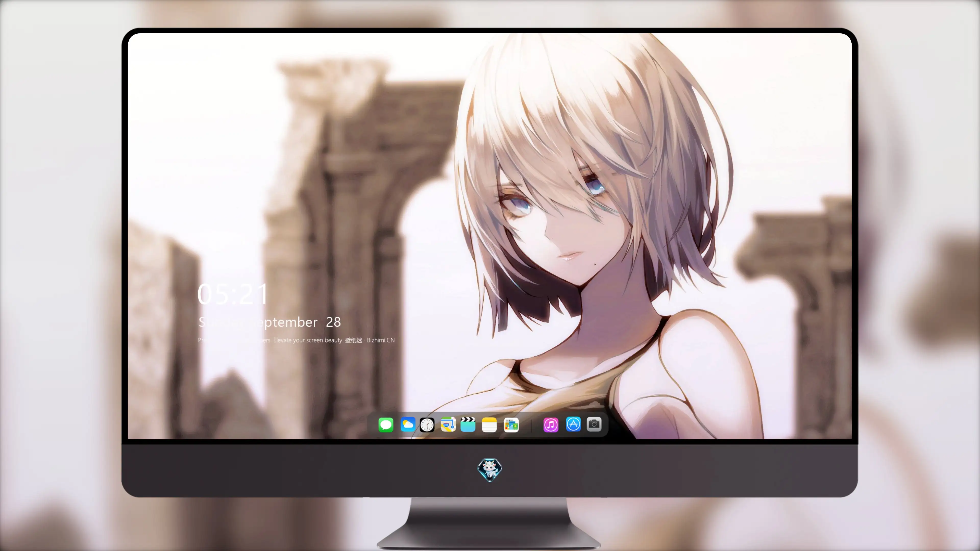Open the Clock app in the dock

427,425
